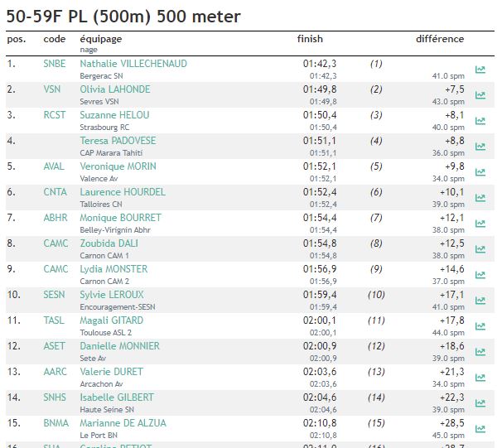Image resolution: width=502 pixels, height=448 pixels.
Task: Click graph icon for Laurence HOURDEL
Action: point(480,198)
